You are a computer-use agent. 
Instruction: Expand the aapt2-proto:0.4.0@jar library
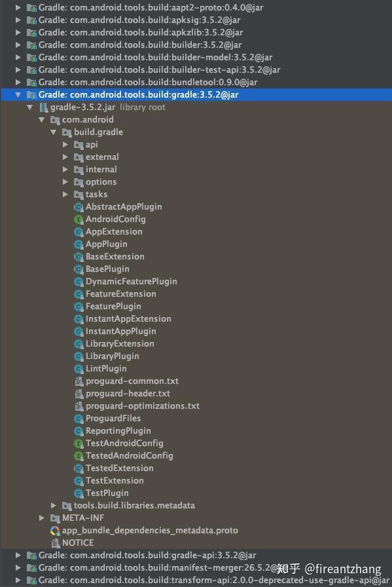click(18, 8)
